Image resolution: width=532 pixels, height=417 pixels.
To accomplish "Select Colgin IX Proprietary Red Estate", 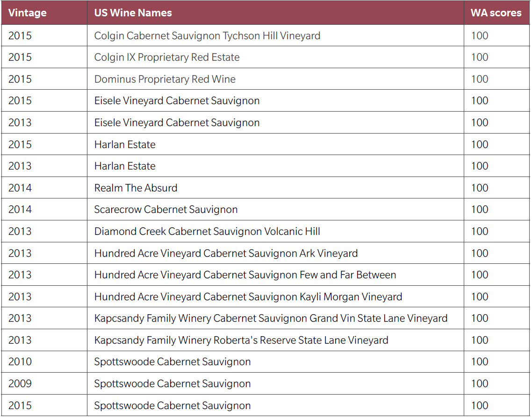I will [x=167, y=57].
